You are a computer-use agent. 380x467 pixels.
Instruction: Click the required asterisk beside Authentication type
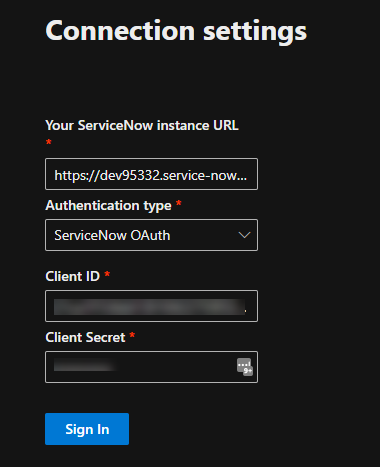[x=179, y=203]
